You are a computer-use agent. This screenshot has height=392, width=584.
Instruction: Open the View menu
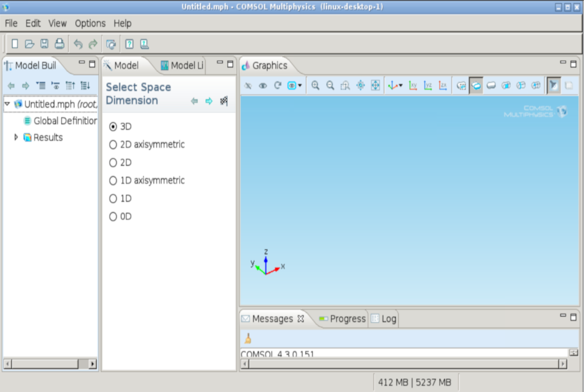(x=57, y=23)
